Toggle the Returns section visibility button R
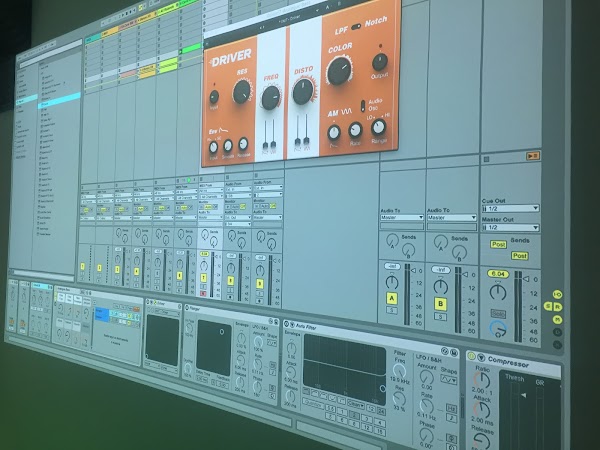Image resolution: width=600 pixels, height=450 pixels. pyautogui.click(x=558, y=307)
